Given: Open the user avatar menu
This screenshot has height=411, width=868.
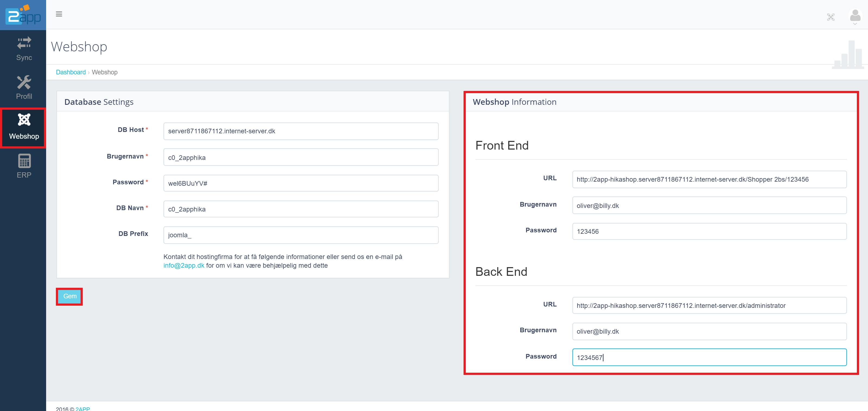Looking at the screenshot, I should [855, 17].
